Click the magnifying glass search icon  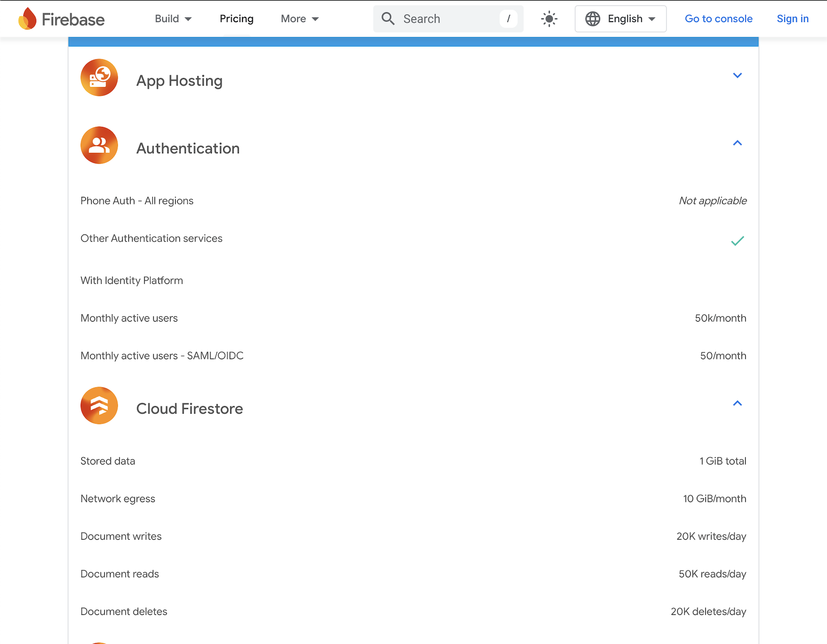click(388, 19)
